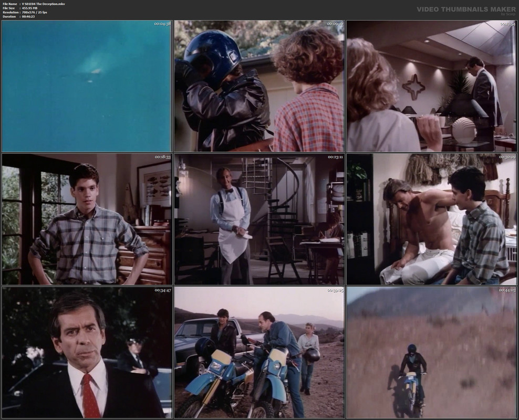
Task: Select the thumbnail of man in white apron
Action: 259,219
